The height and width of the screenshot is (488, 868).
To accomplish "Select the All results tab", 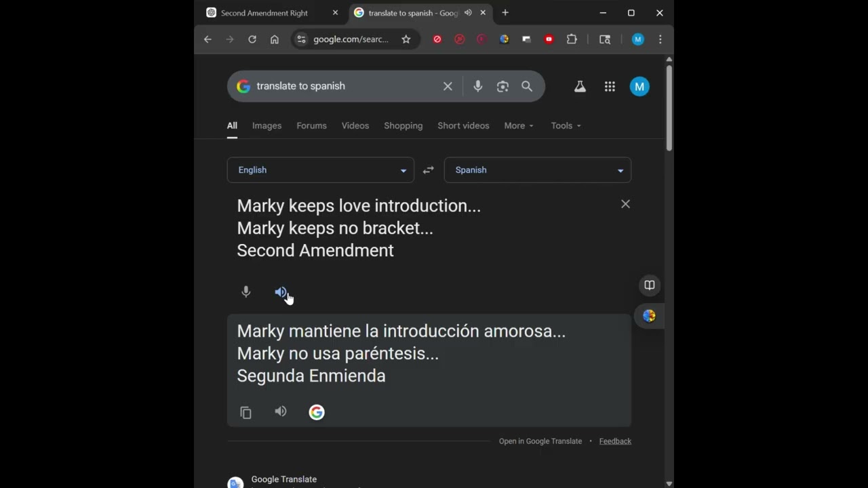I will tap(232, 125).
